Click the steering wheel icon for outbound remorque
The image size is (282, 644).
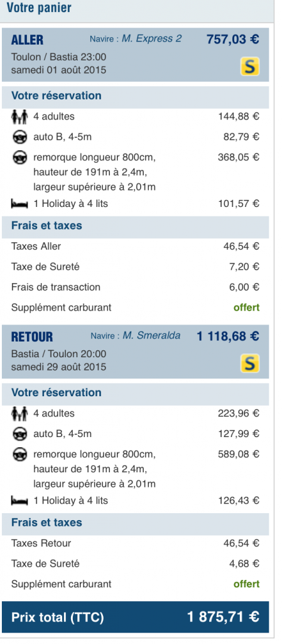19,157
